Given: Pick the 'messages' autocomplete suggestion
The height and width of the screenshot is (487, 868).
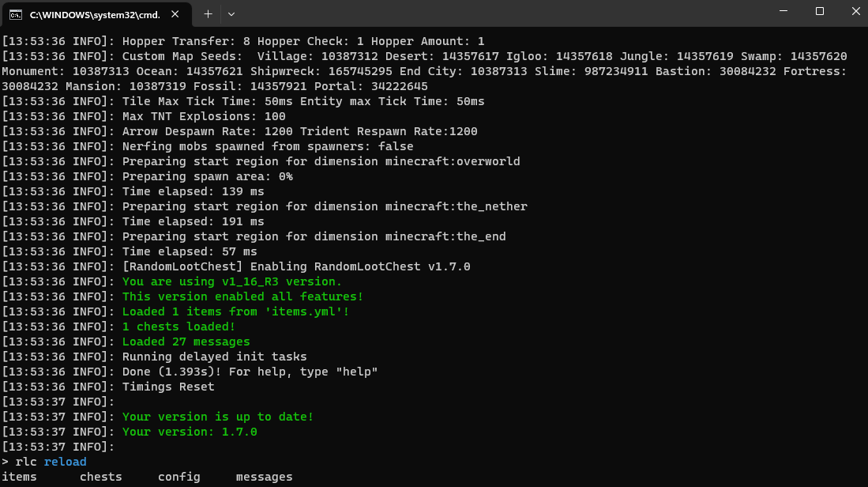Looking at the screenshot, I should [x=264, y=477].
